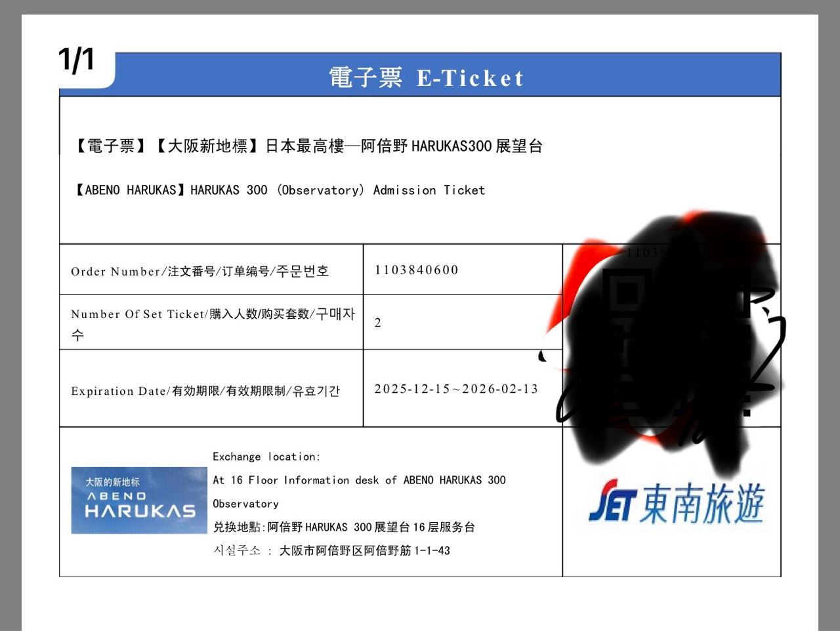Viewport: 840px width, 631px height.
Task: Click the Exchange location heading text
Action: click(266, 457)
